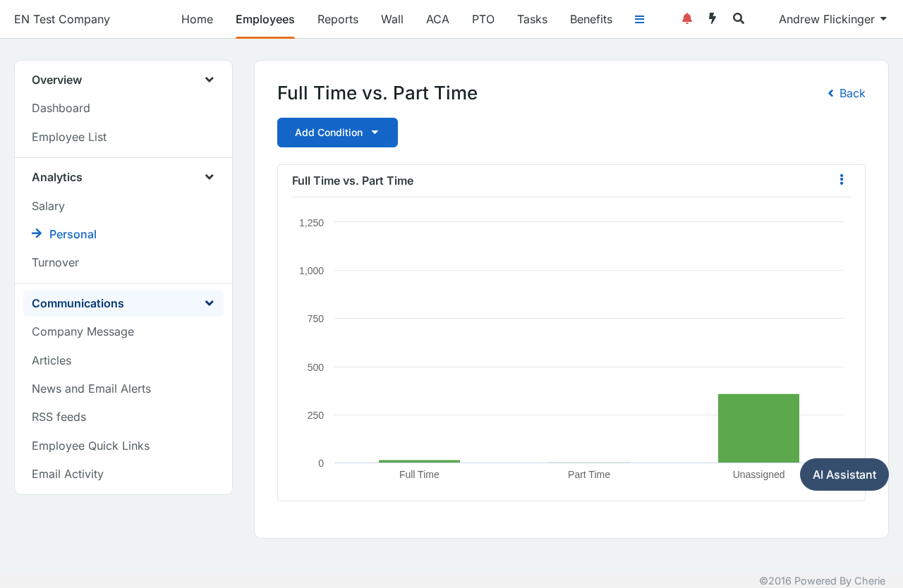The height and width of the screenshot is (588, 903).
Task: Collapse the Analytics section chevron
Action: click(210, 177)
